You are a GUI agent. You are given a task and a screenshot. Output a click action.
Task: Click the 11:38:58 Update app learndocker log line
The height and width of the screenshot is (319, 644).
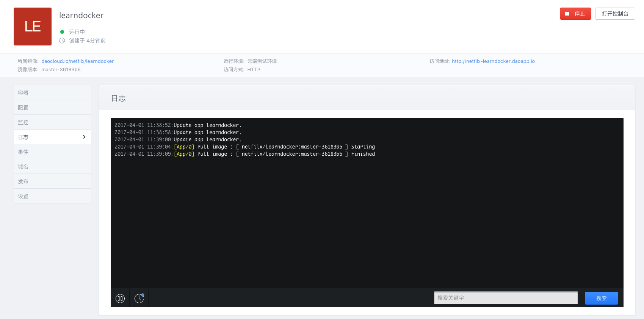(x=178, y=132)
